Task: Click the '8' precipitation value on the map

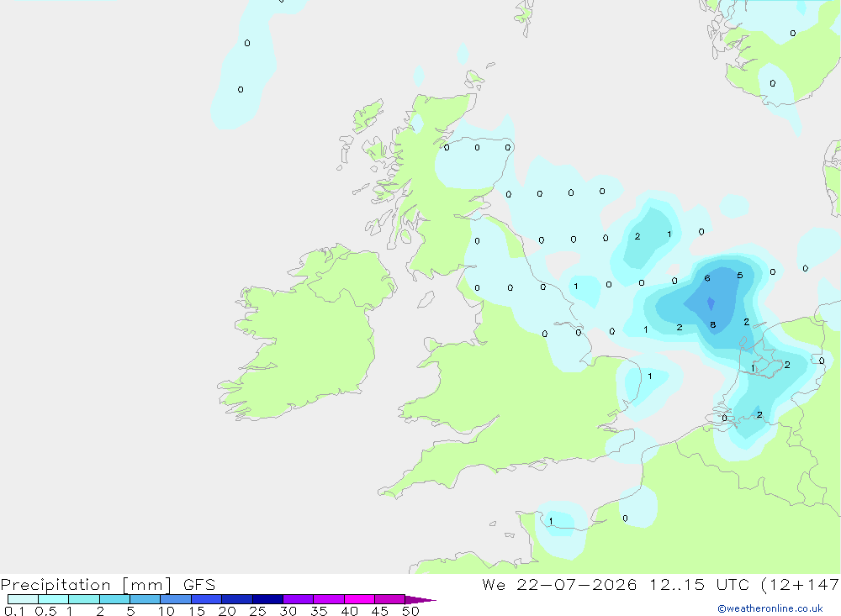Action: [x=713, y=325]
